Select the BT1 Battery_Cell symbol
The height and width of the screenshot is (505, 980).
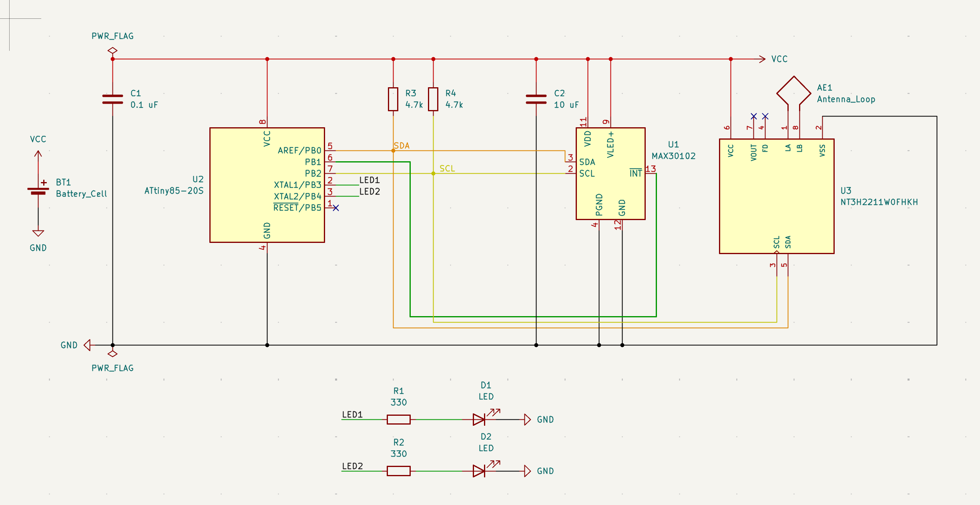(x=38, y=190)
